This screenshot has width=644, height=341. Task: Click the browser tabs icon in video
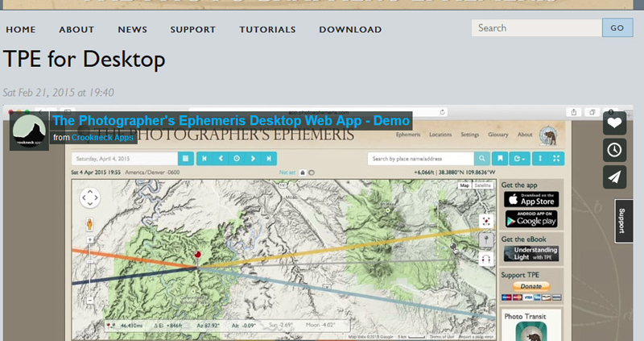(592, 112)
